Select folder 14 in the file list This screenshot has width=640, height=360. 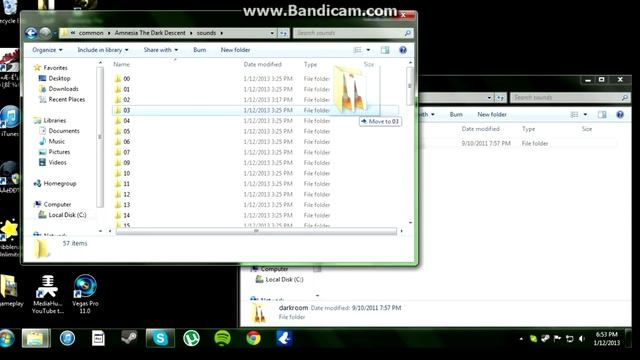tap(127, 215)
